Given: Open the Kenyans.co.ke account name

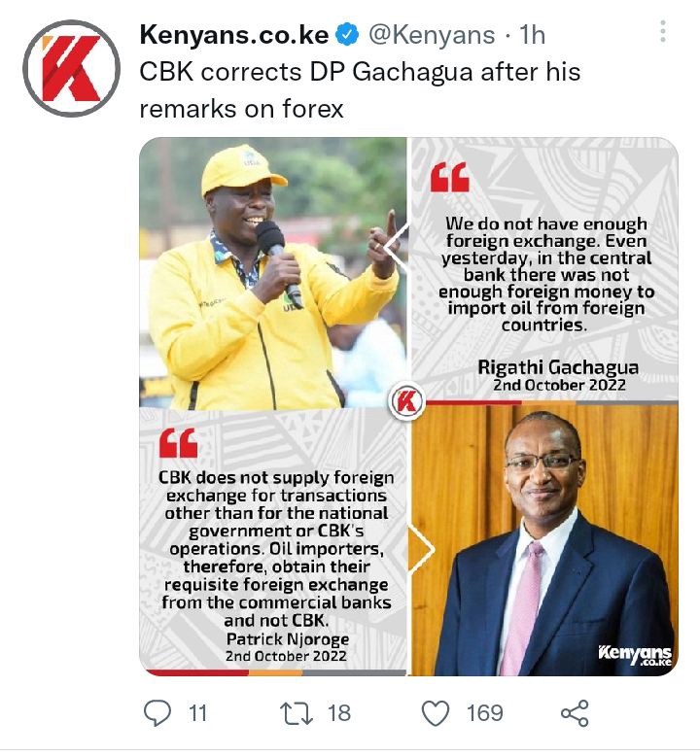Looking at the screenshot, I should tap(234, 35).
